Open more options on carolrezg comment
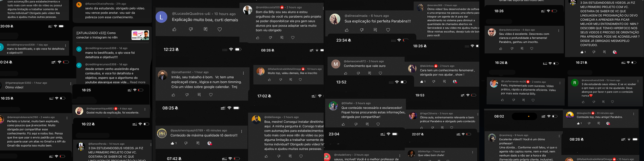This screenshot has height=161, width=644. coord(559,136)
